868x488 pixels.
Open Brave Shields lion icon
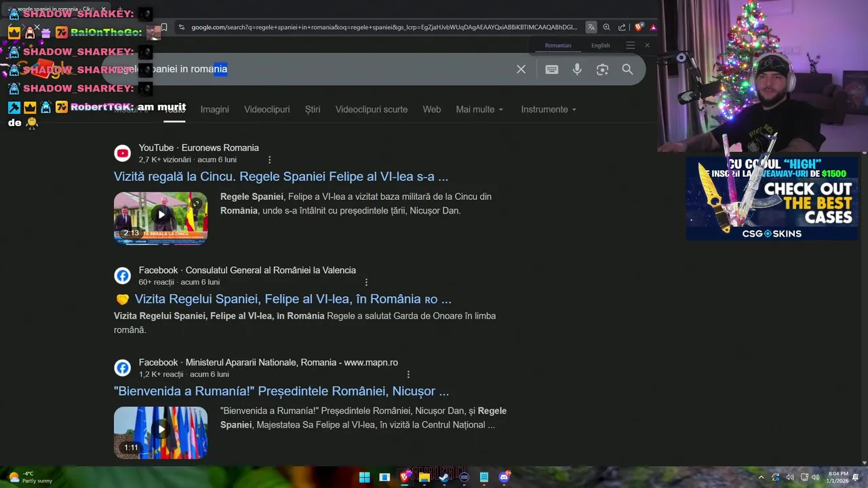click(x=638, y=27)
